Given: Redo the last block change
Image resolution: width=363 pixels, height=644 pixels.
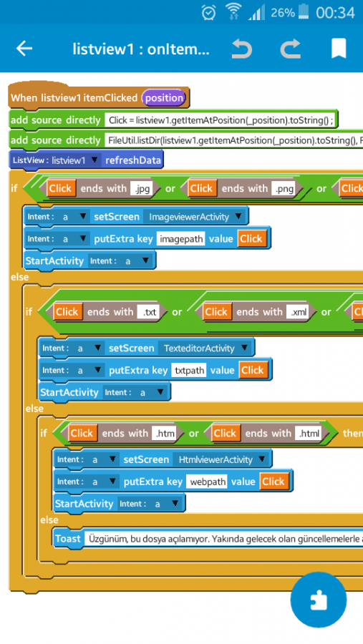Looking at the screenshot, I should [x=290, y=49].
